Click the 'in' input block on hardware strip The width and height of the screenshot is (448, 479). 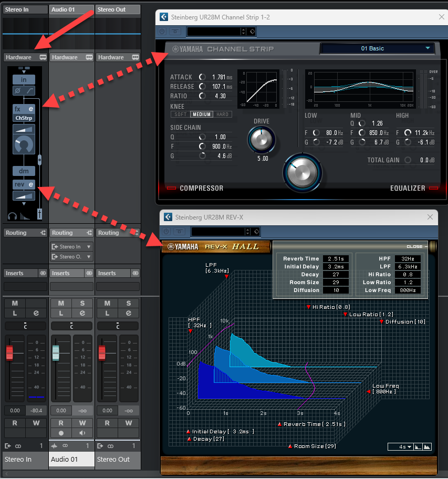[24, 80]
